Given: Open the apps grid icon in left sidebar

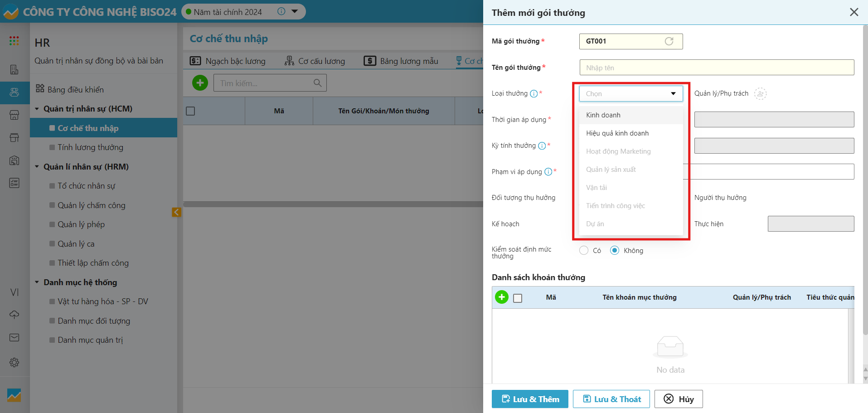Looking at the screenshot, I should pos(14,41).
